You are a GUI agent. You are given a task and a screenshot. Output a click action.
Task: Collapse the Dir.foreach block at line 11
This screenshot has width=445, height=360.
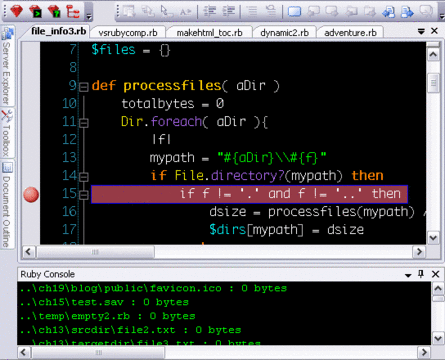click(x=84, y=123)
